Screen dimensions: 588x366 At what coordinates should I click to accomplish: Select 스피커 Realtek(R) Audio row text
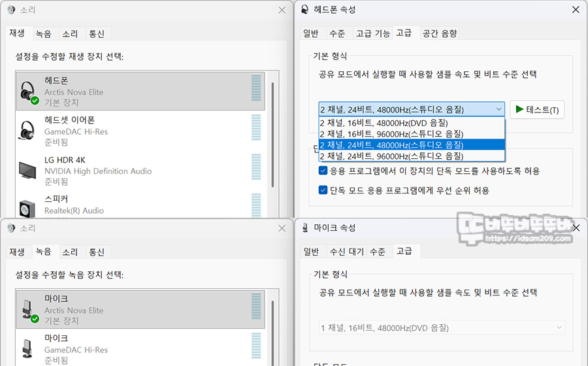(x=74, y=205)
